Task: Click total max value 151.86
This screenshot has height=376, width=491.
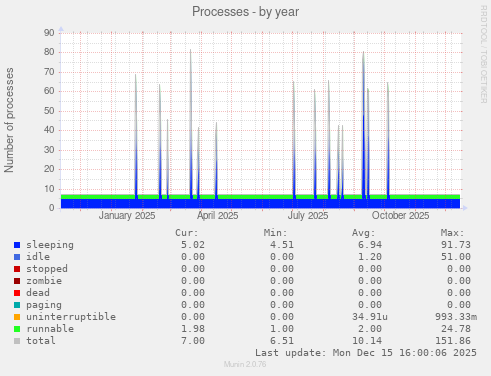Action: (x=453, y=341)
